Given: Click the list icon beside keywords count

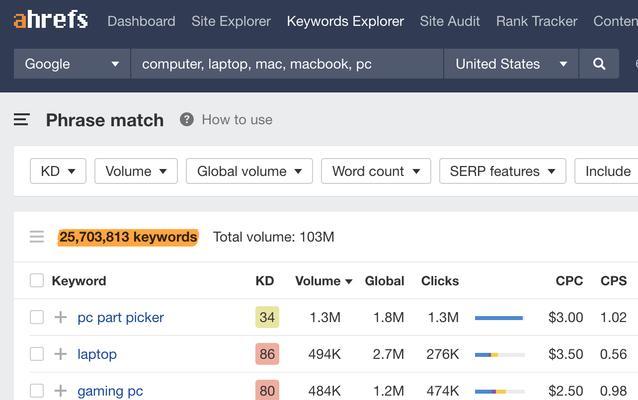Looking at the screenshot, I should coord(37,236).
